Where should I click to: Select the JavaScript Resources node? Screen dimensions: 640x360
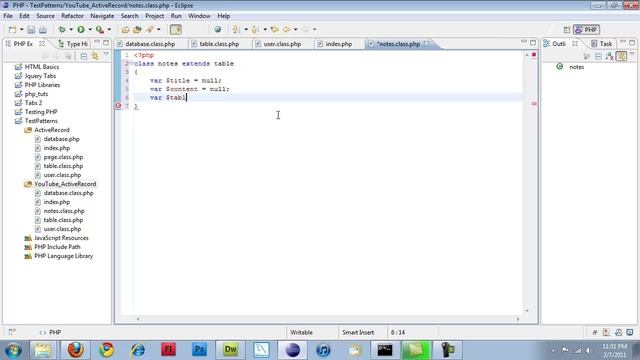pos(61,238)
